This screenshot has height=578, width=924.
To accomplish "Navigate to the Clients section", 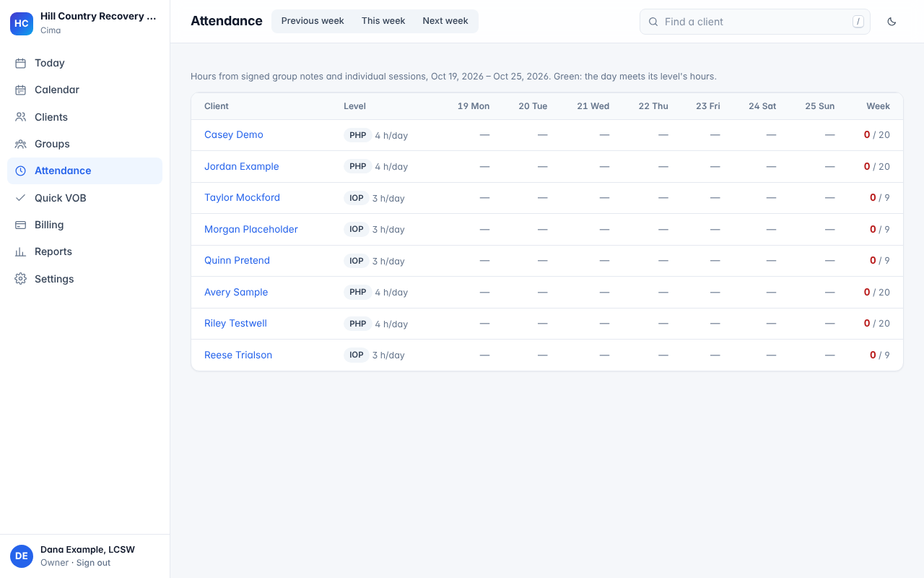I will 84,117.
